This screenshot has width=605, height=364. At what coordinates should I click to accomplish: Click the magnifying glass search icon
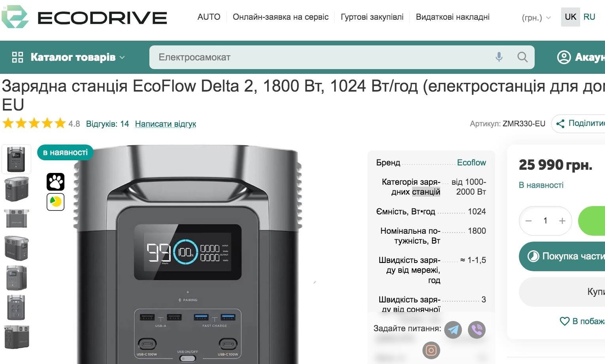pos(522,57)
